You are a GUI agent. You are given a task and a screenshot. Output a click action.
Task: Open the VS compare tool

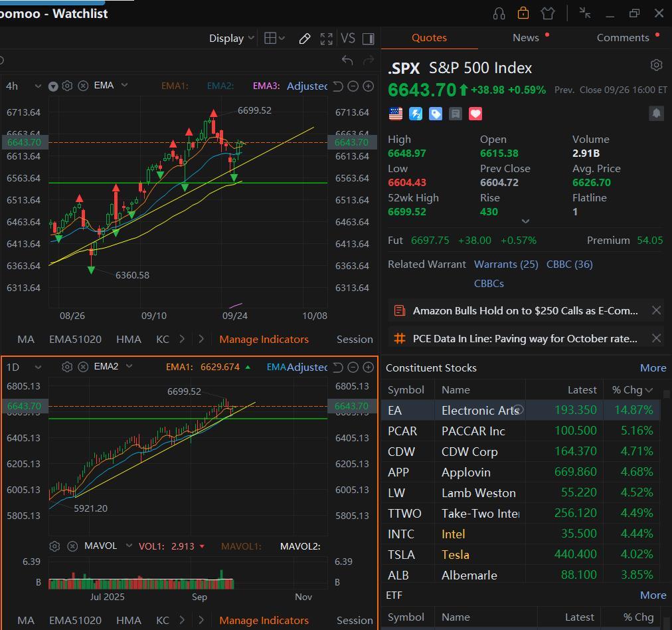tap(347, 38)
